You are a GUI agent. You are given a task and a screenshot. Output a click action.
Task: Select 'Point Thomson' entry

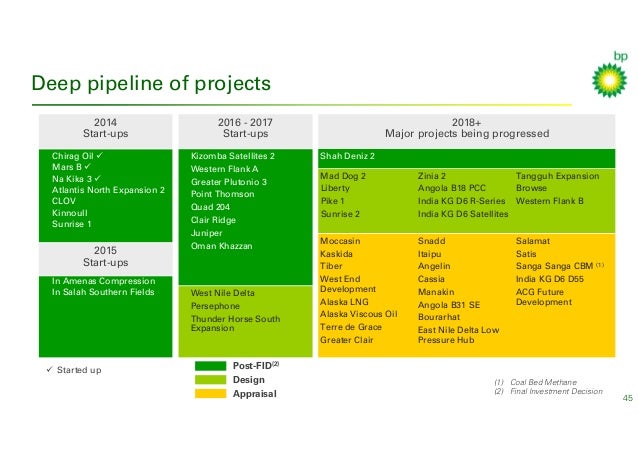(223, 194)
